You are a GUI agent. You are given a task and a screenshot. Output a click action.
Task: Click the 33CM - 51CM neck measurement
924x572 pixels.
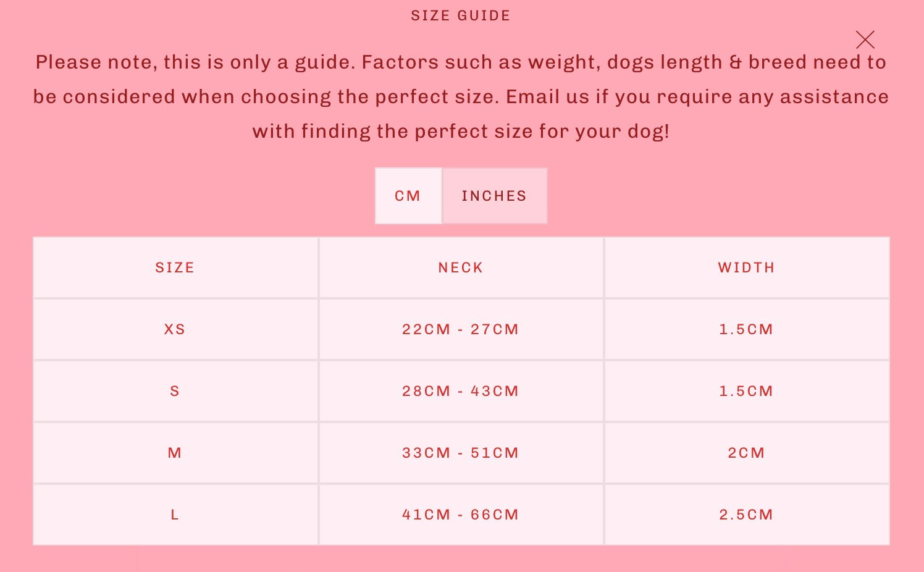[461, 453]
